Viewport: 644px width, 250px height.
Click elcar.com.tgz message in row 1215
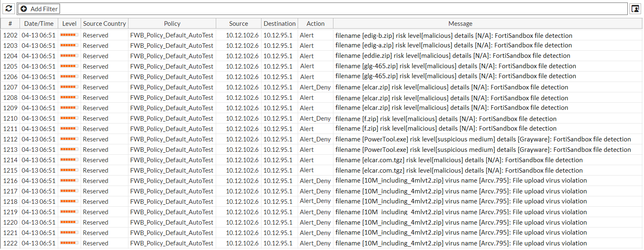pos(459,171)
